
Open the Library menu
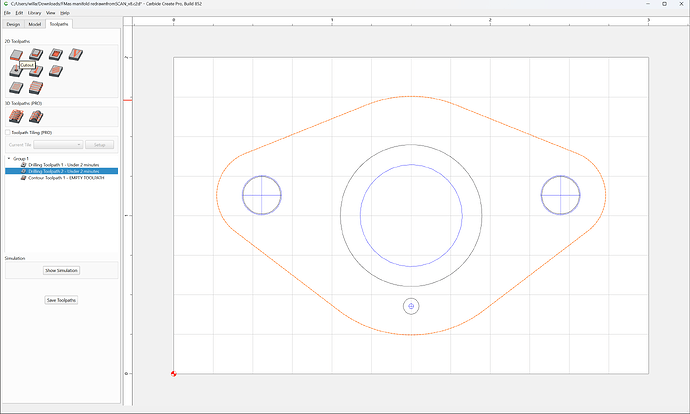34,13
